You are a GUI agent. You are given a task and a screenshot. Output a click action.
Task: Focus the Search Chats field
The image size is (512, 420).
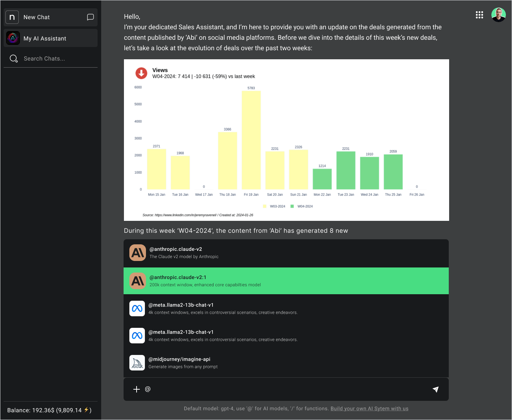click(51, 59)
